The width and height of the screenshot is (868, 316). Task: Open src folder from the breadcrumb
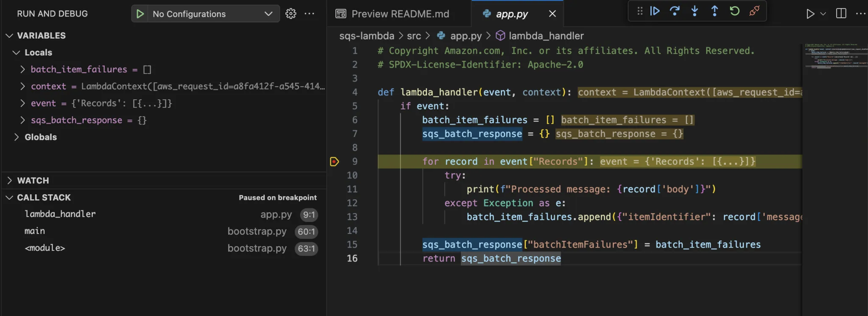414,36
